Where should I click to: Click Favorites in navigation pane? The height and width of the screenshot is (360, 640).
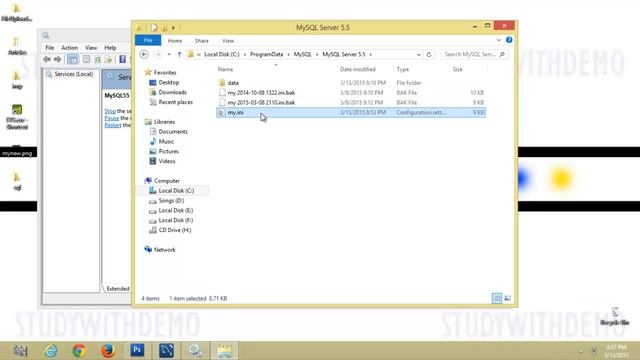tap(165, 73)
